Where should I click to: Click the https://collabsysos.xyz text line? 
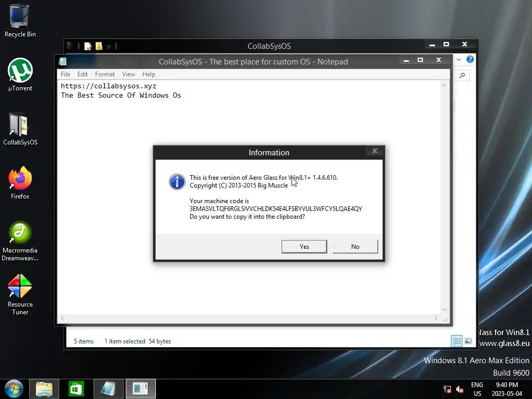(109, 86)
